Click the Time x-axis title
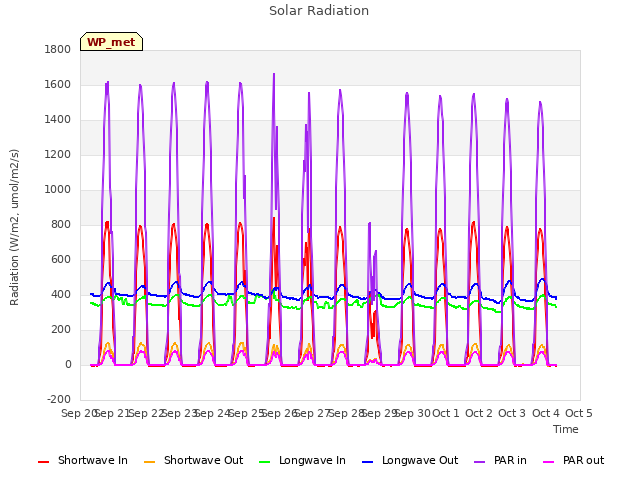 [566, 429]
